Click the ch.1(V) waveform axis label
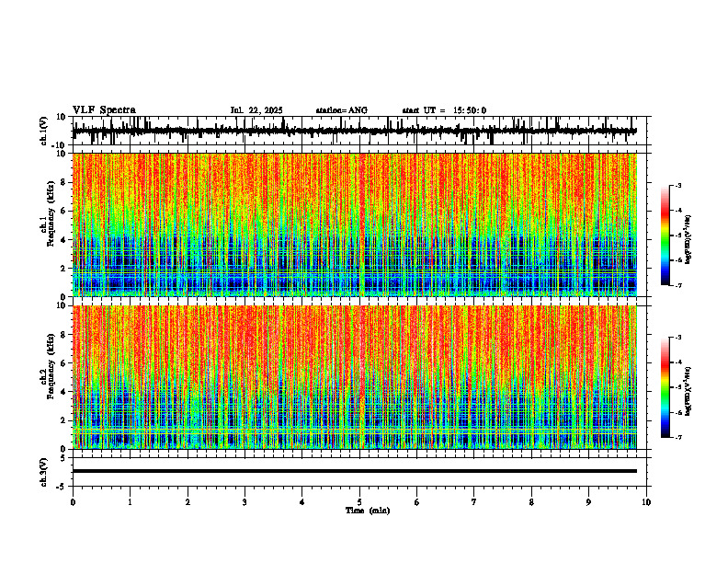The width and height of the screenshot is (728, 563). point(44,131)
